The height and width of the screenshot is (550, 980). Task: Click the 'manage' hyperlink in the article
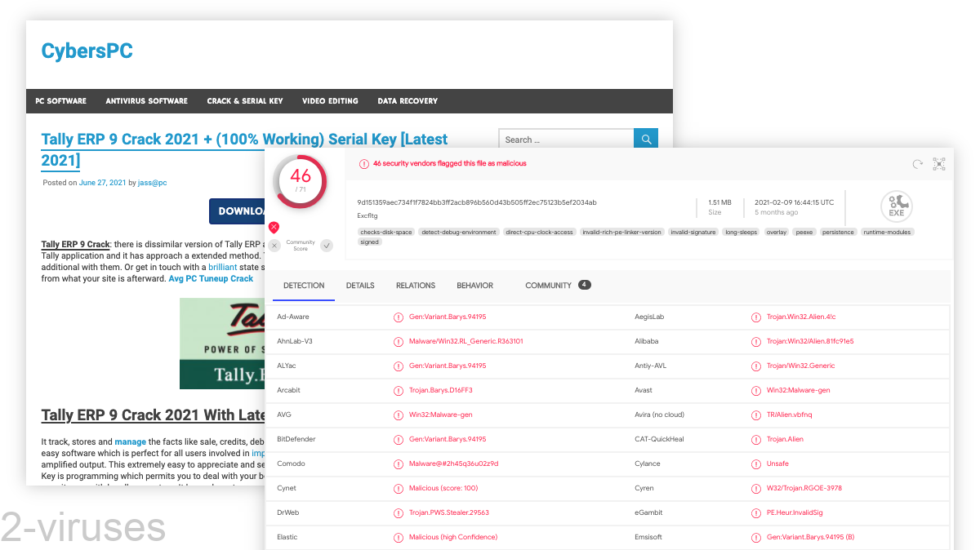point(131,441)
